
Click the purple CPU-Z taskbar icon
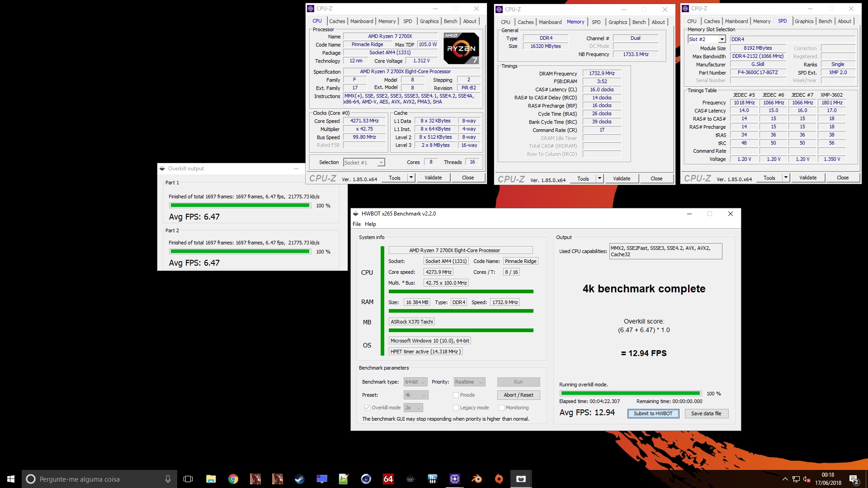(454, 479)
